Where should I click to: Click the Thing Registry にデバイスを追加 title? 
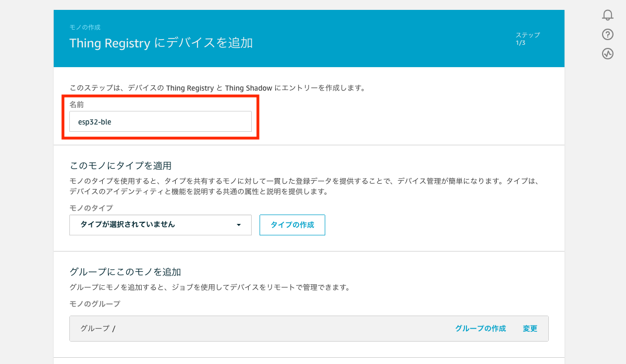click(161, 43)
